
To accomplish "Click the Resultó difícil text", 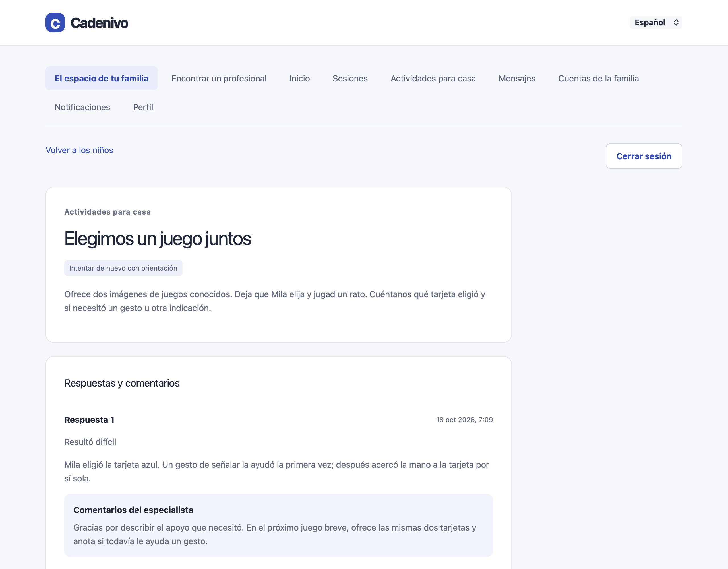I will click(x=90, y=442).
